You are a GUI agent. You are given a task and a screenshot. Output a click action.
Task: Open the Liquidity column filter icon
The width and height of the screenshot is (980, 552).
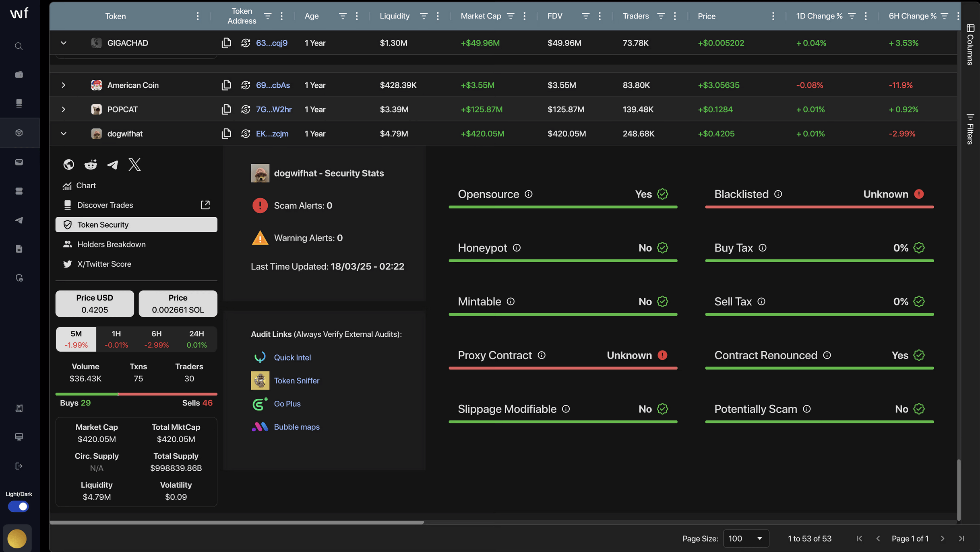[424, 16]
